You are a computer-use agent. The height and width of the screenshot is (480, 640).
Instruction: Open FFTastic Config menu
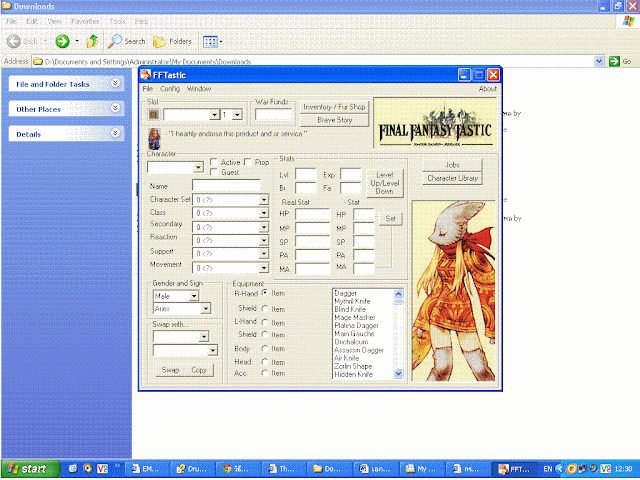(170, 89)
